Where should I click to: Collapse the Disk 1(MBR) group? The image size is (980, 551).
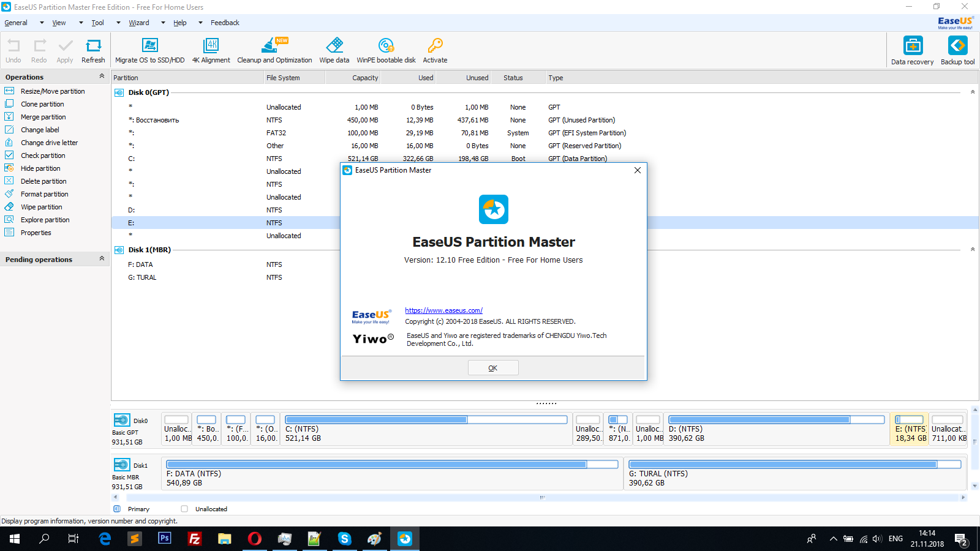[x=973, y=249]
